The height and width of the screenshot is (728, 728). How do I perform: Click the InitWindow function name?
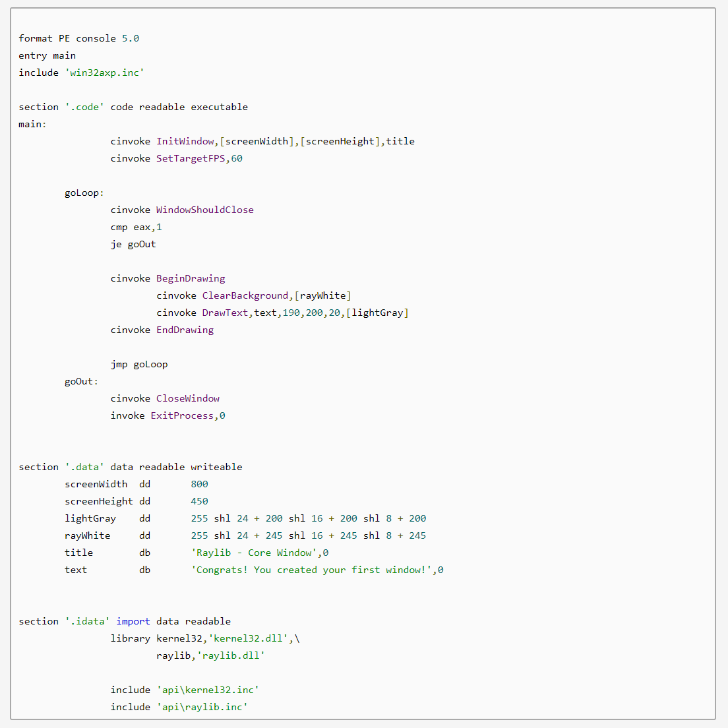pos(185,142)
